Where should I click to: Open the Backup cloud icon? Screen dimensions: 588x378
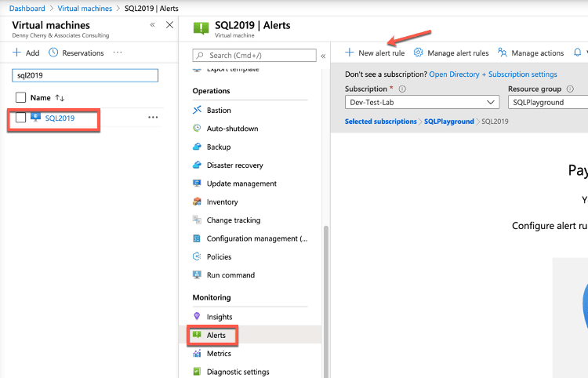(198, 147)
